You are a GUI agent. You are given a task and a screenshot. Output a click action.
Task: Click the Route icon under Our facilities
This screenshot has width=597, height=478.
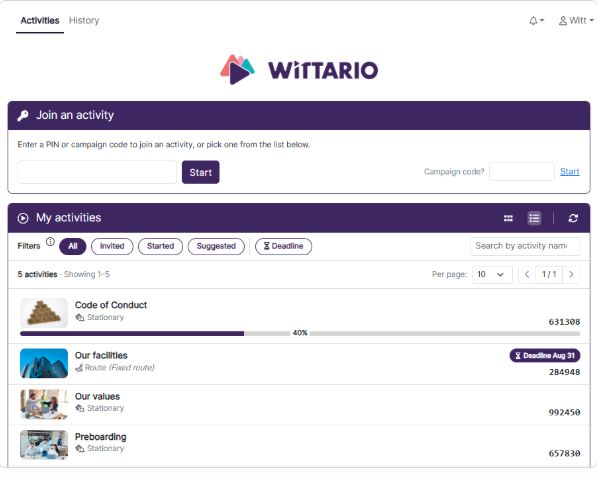point(79,368)
